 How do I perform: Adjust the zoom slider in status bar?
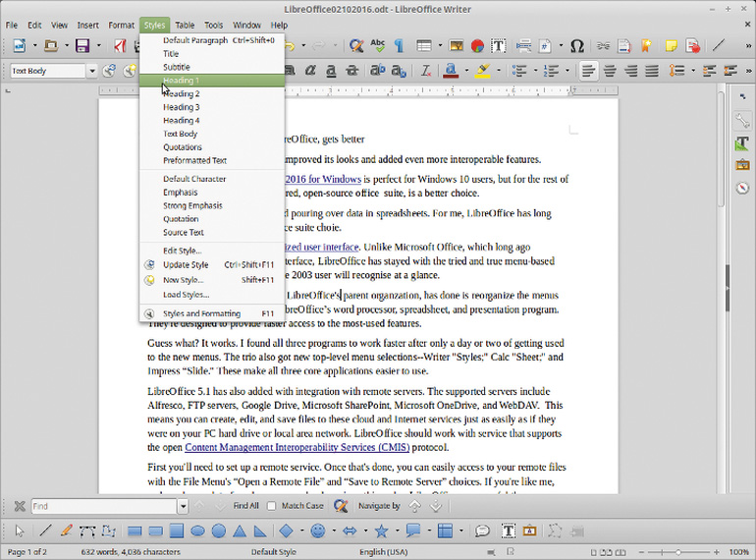[x=677, y=552]
